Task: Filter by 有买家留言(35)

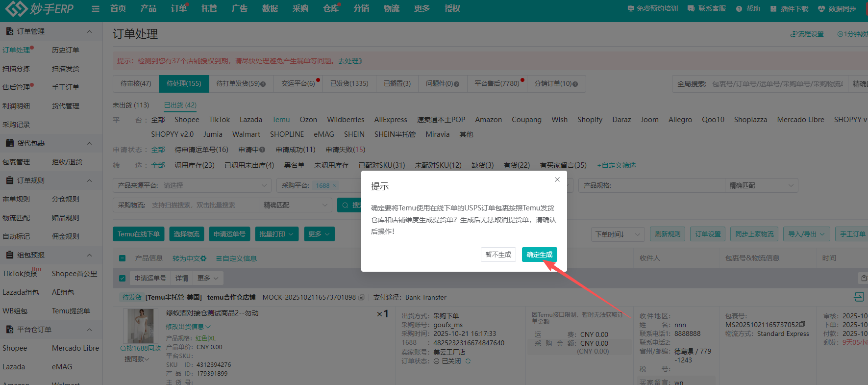Action: [563, 165]
